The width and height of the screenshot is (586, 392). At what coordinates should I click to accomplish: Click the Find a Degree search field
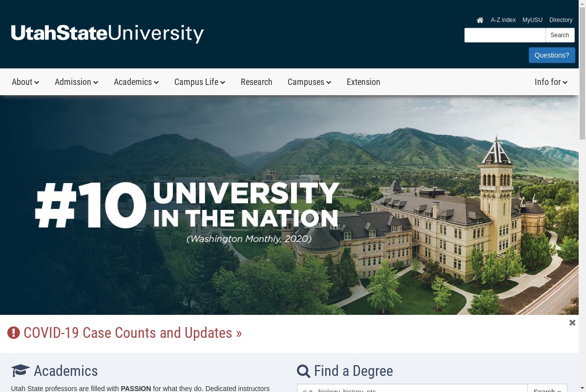click(x=412, y=388)
